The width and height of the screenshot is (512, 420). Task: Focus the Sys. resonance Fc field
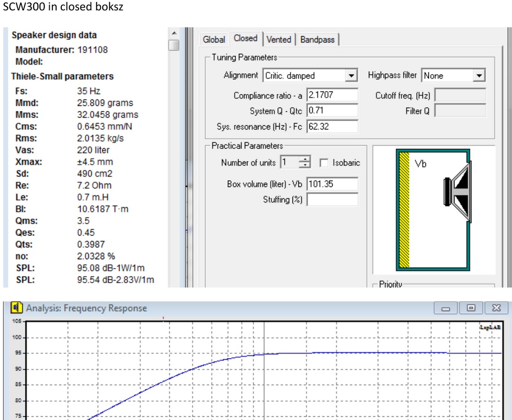pyautogui.click(x=332, y=126)
